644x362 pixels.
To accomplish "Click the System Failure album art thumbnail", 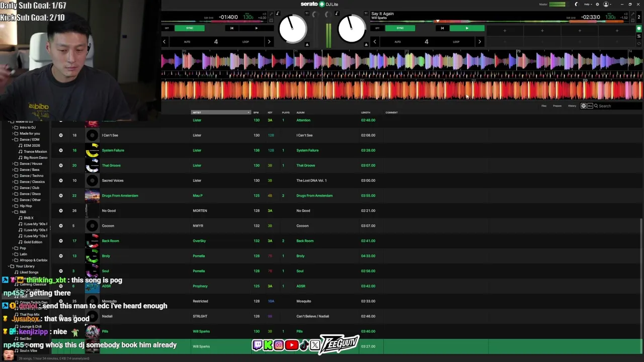I will pyautogui.click(x=92, y=150).
